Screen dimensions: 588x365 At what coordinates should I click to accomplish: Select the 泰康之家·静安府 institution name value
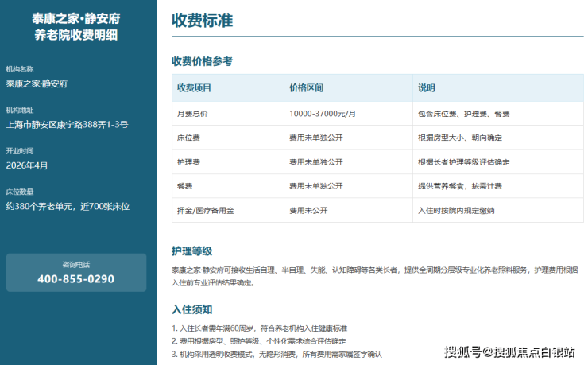(37, 83)
